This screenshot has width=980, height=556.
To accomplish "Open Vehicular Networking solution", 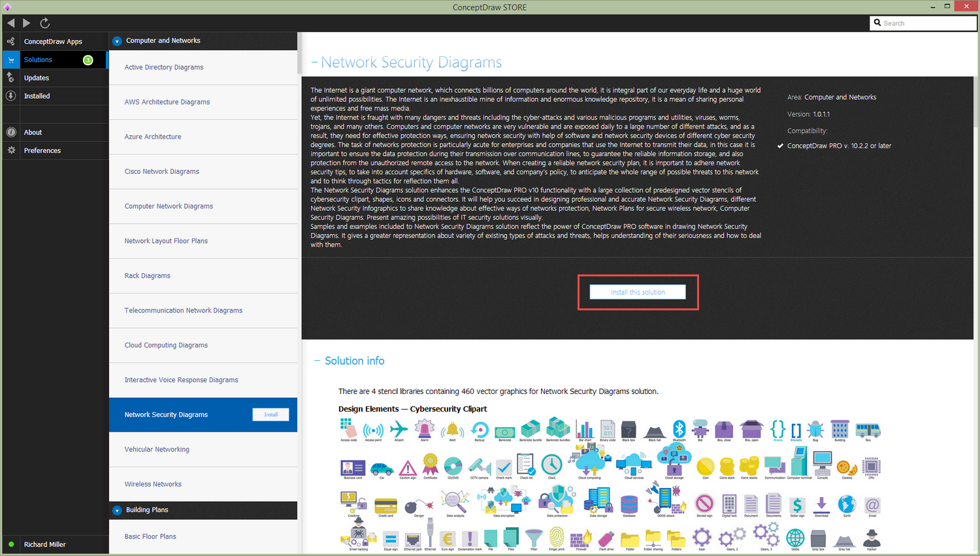I will pyautogui.click(x=203, y=450).
